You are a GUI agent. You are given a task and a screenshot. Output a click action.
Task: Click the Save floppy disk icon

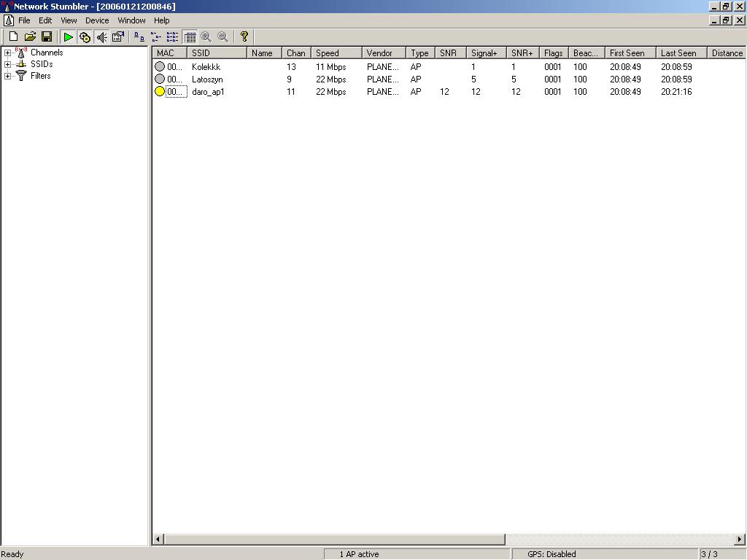click(47, 36)
